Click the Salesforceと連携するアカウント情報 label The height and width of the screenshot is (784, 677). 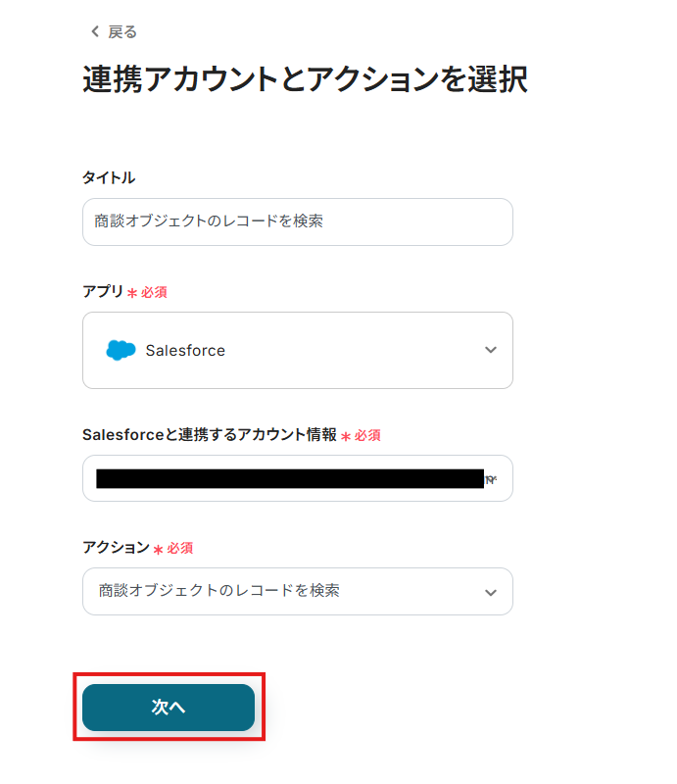210,435
